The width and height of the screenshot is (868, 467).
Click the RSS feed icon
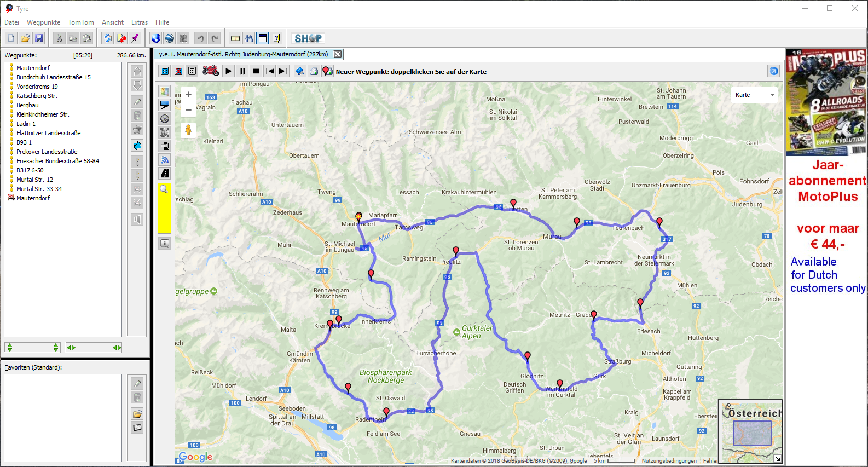click(165, 160)
